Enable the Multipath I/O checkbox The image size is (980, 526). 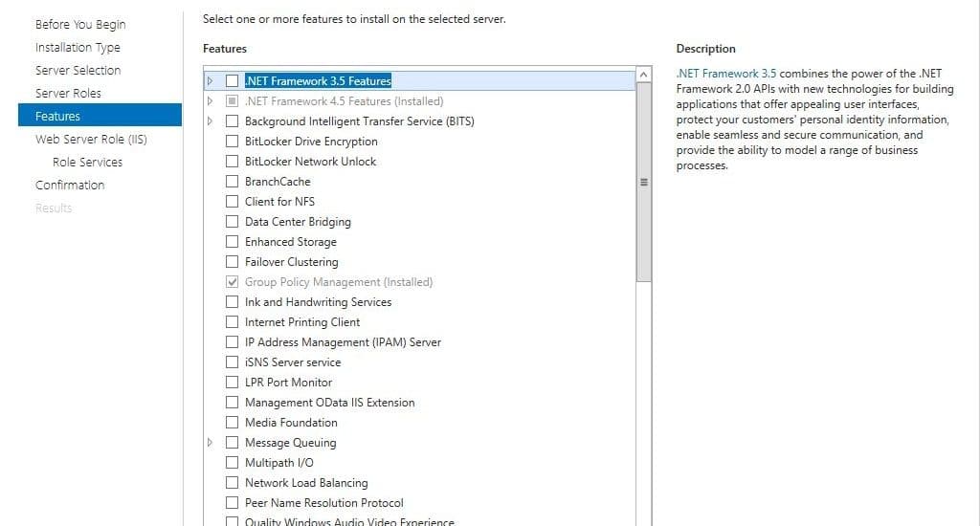[232, 462]
